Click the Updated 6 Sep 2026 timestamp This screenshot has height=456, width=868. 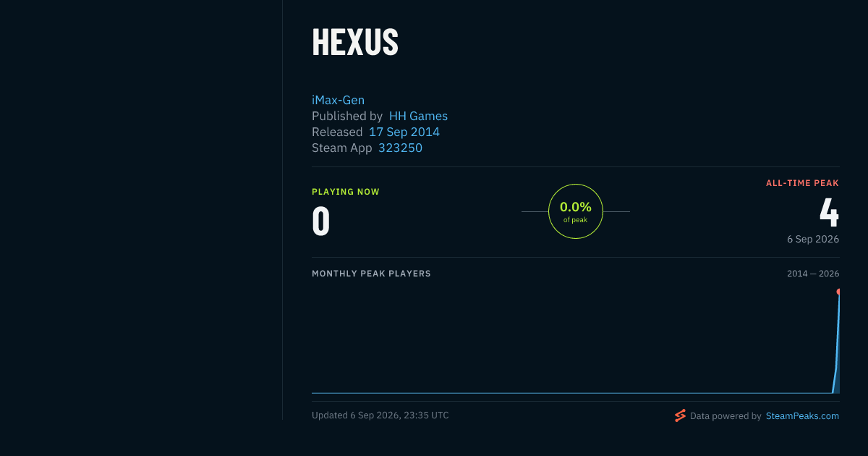pyautogui.click(x=380, y=415)
